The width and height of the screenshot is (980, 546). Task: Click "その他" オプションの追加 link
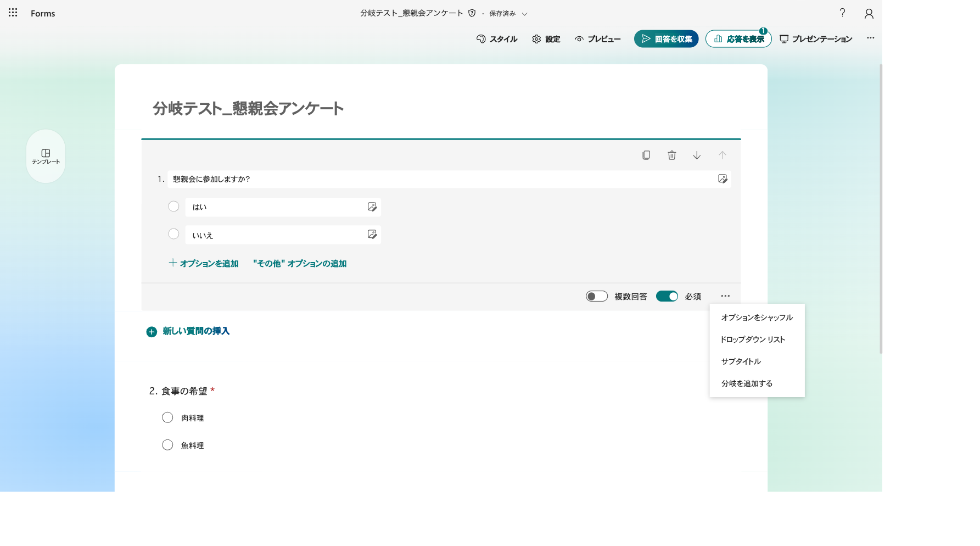300,264
